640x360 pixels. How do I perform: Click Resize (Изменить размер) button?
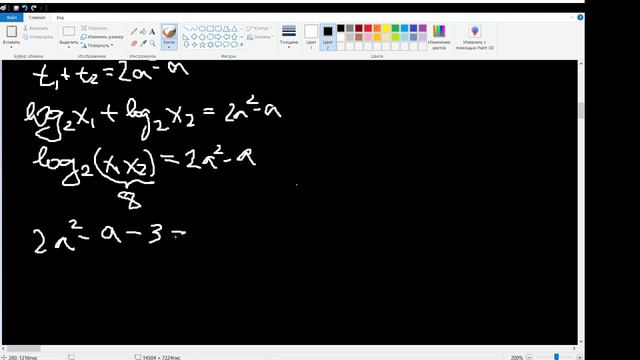coord(102,37)
